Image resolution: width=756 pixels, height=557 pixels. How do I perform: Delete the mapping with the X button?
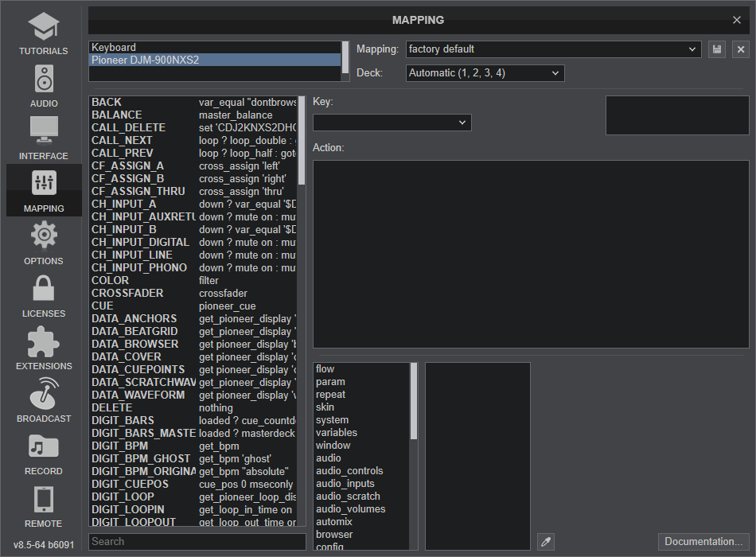(741, 49)
